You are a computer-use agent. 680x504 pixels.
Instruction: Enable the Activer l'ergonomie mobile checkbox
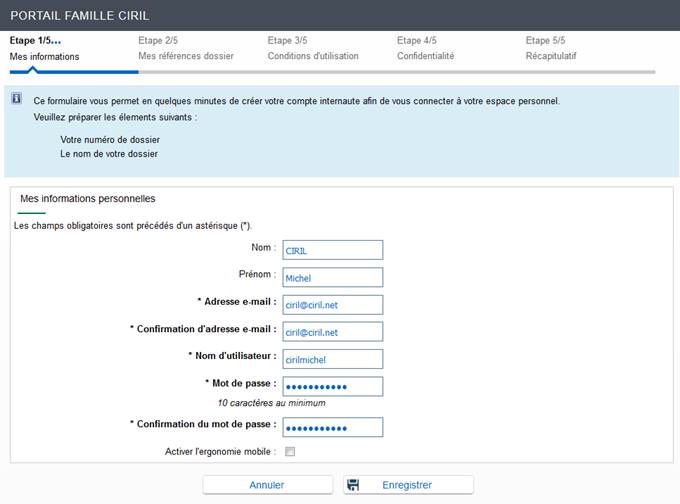pyautogui.click(x=290, y=452)
